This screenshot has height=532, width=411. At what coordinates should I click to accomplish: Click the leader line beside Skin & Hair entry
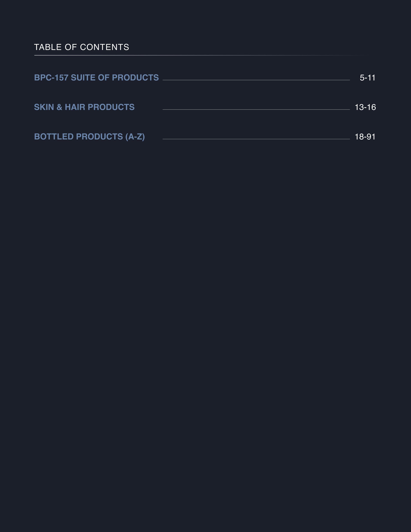(x=256, y=109)
